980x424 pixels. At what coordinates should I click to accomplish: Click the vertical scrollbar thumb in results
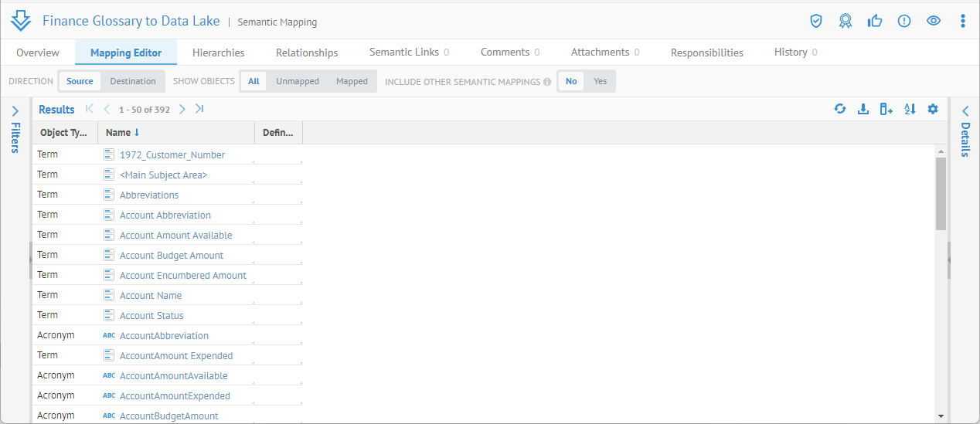[941, 193]
